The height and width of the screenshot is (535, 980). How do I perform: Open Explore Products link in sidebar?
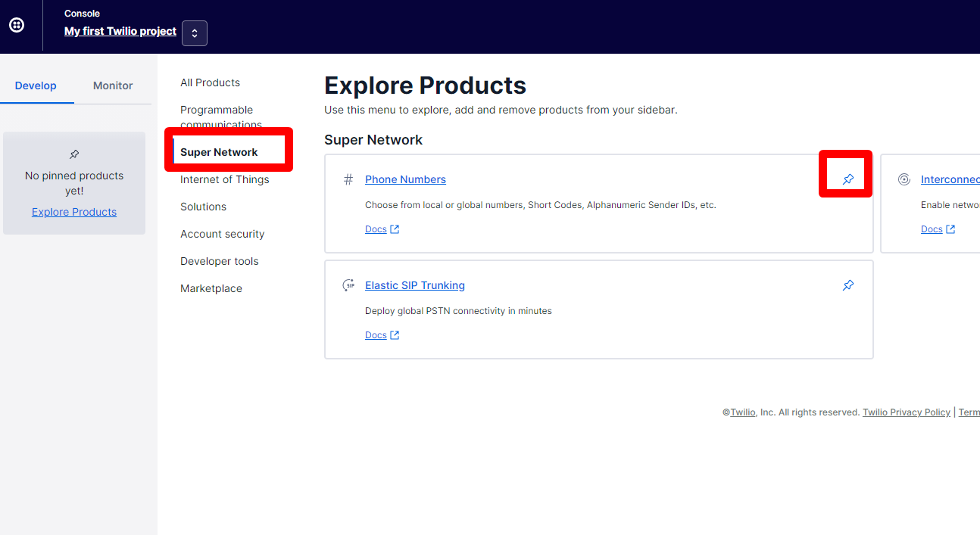click(74, 212)
